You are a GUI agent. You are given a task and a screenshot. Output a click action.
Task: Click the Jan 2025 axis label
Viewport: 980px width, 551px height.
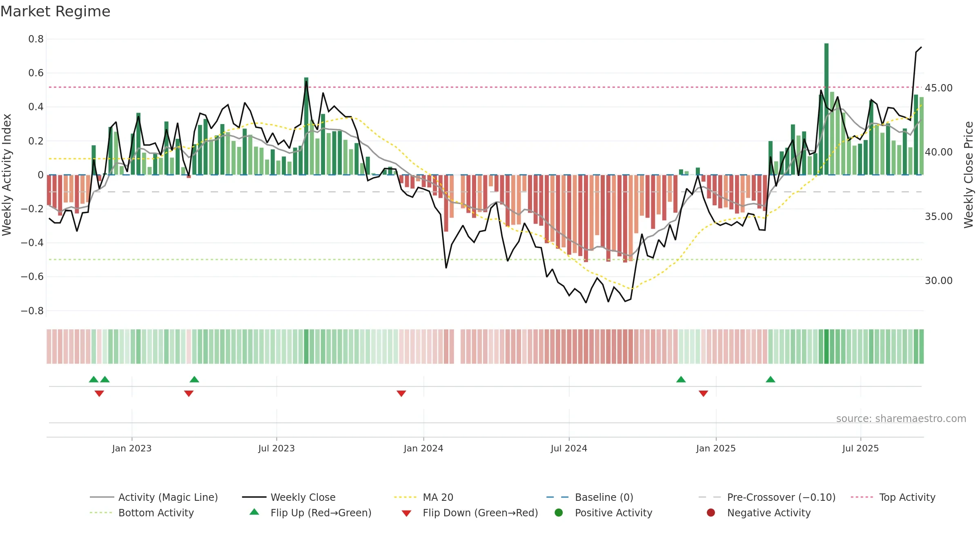(716, 448)
